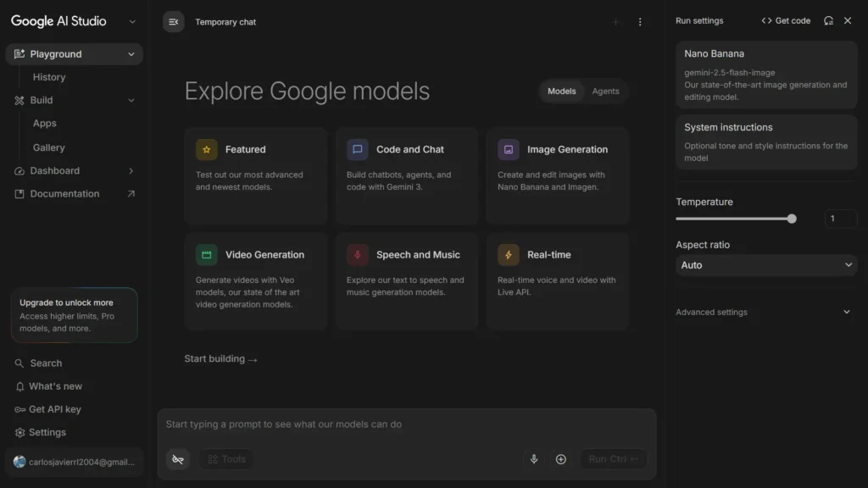Screen dimensions: 868x488
Task: Click the Start building link
Action: (221, 359)
